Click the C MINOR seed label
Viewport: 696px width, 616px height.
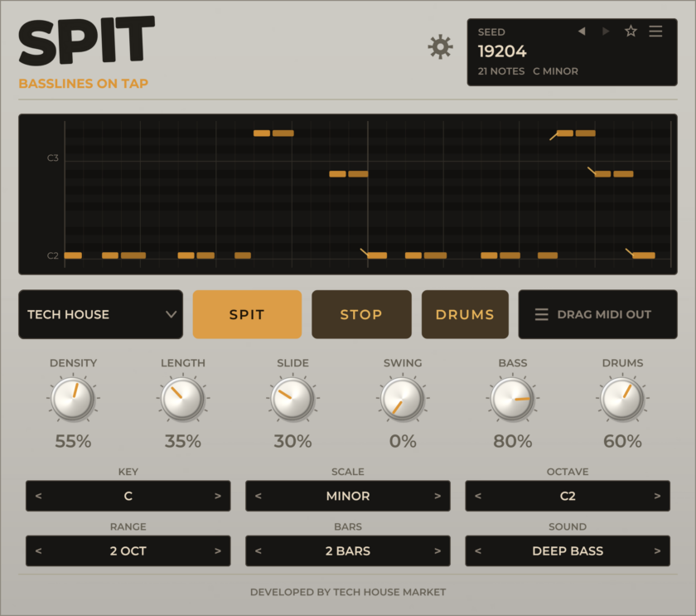pos(555,71)
